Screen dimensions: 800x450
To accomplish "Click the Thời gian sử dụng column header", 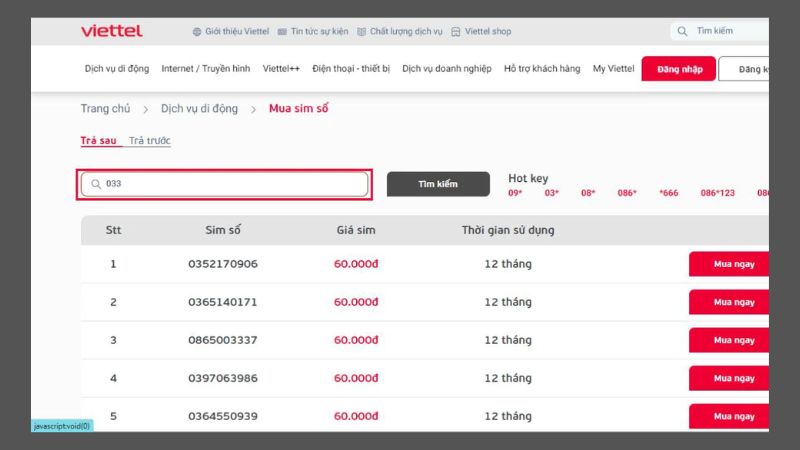I will (508, 230).
